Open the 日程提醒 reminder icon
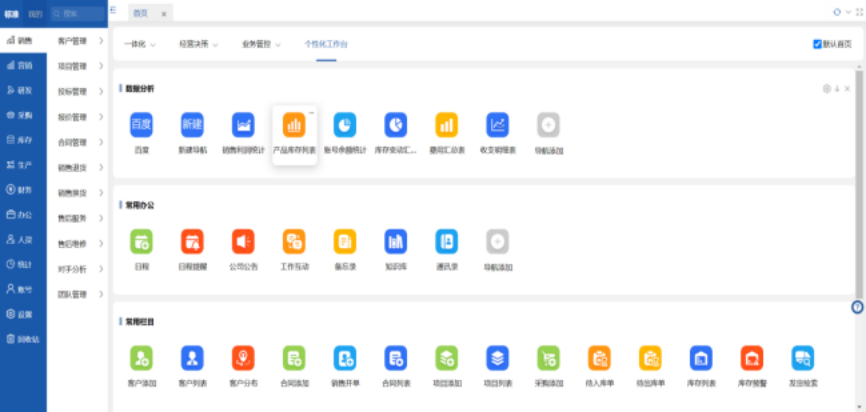This screenshot has width=866, height=412. 192,241
